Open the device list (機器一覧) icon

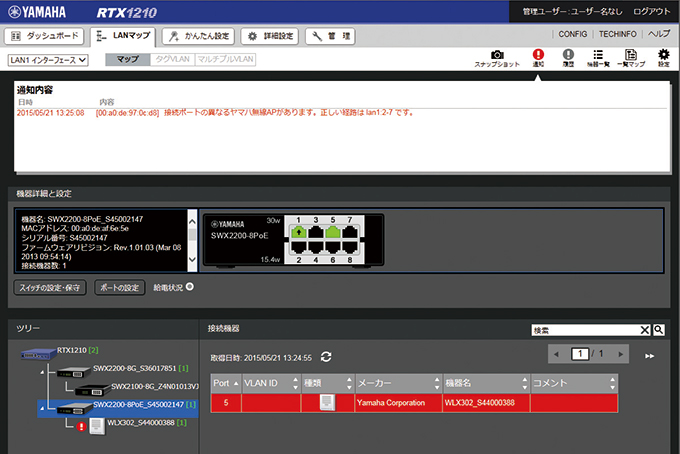(598, 58)
